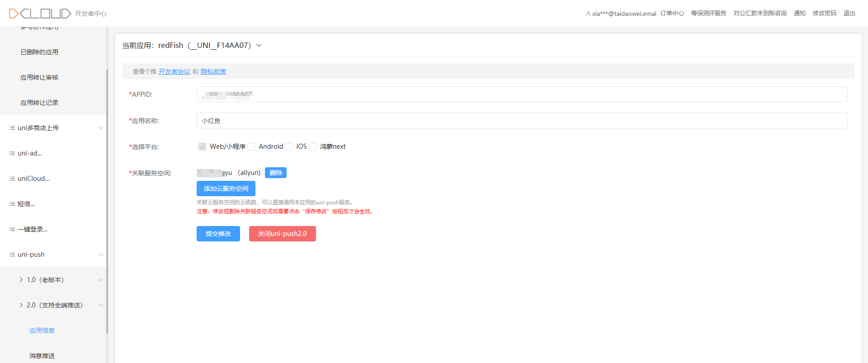
Task: Open 已删除的应用 in the sidebar
Action: point(39,52)
